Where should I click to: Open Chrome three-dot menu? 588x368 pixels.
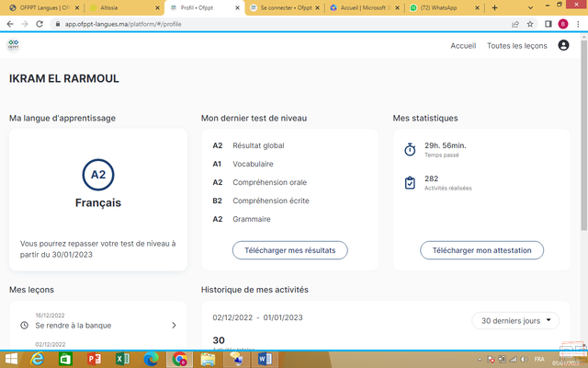click(x=578, y=24)
